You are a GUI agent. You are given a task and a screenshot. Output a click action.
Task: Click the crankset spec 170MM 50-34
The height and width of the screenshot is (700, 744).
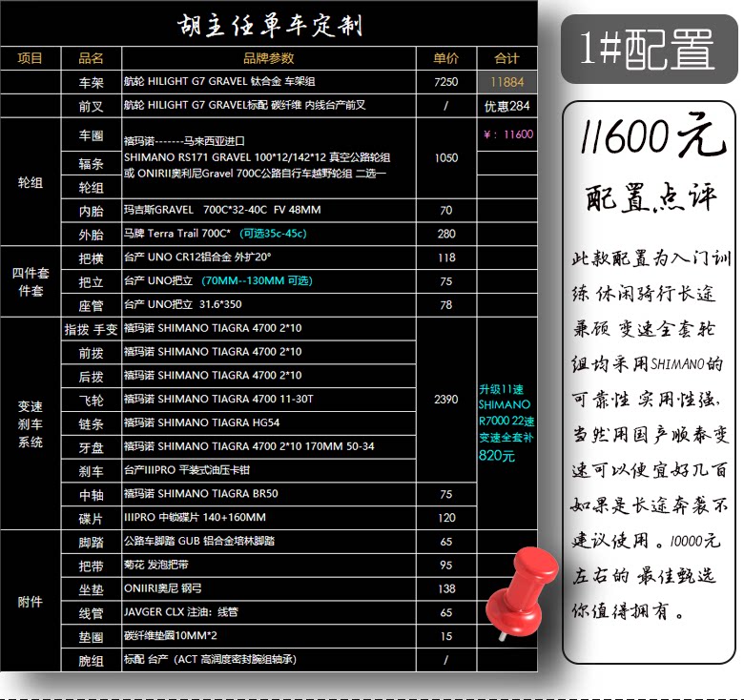point(340,446)
